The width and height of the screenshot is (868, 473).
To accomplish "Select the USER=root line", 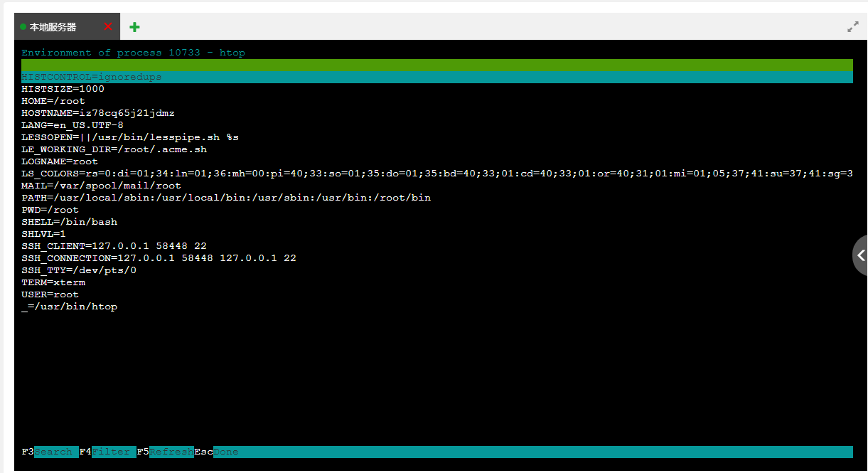I will [x=50, y=294].
